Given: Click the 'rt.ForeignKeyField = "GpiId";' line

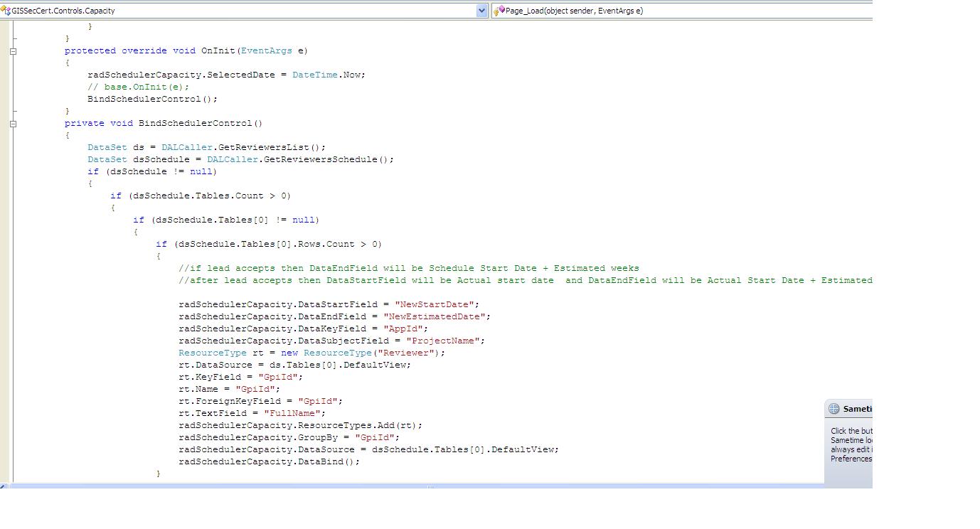Looking at the screenshot, I should [261, 401].
